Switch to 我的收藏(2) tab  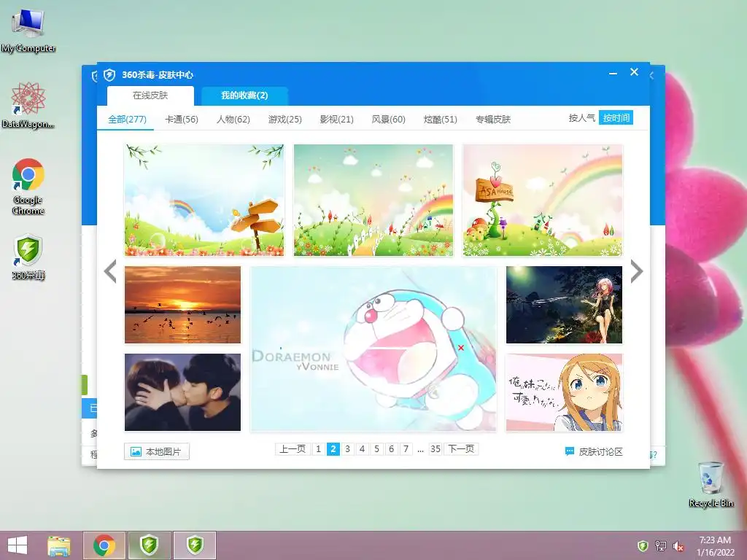click(x=244, y=96)
